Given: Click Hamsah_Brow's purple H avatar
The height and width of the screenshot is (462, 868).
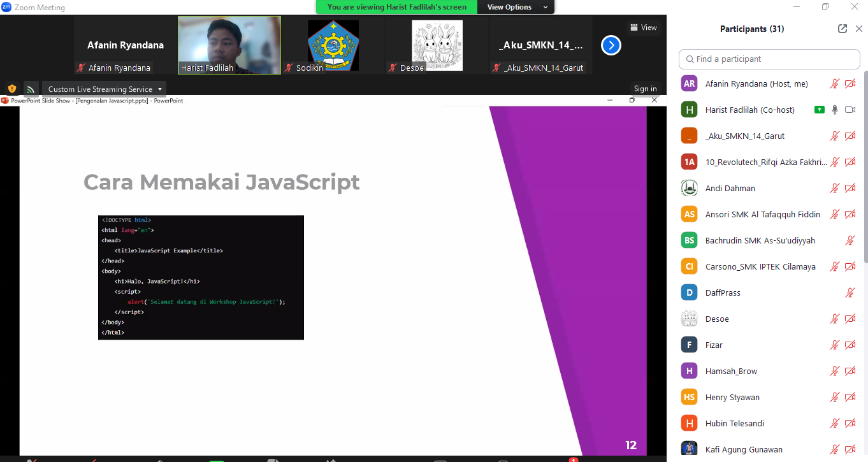Looking at the screenshot, I should [x=689, y=371].
